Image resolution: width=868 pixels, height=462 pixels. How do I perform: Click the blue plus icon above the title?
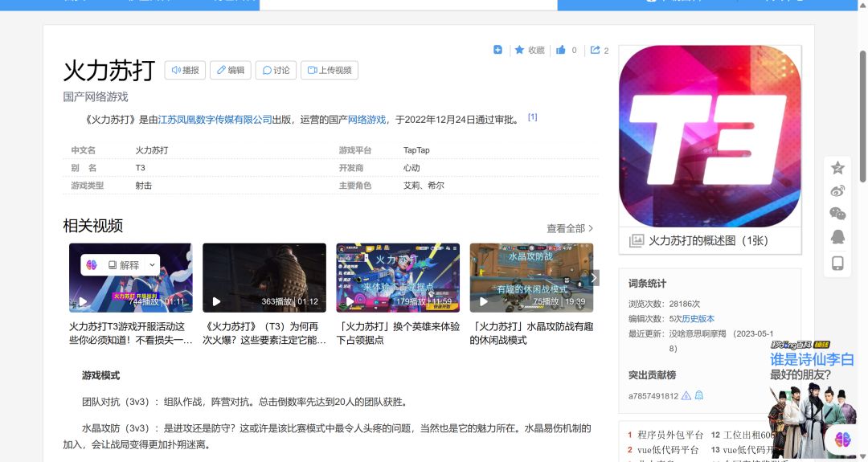click(x=497, y=50)
